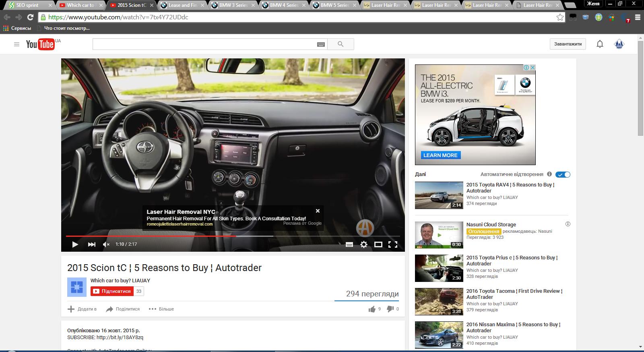Screen dimensions: 644x352
Task: Open the YouTube hamburger guide menu
Action: point(17,44)
